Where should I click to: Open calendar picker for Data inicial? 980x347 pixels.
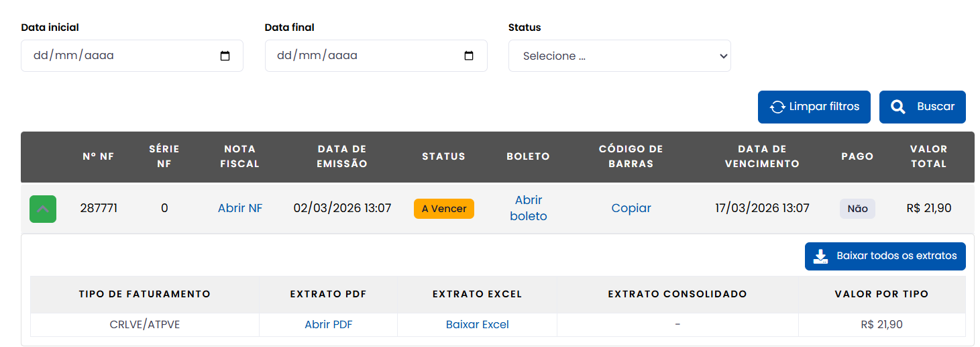click(x=225, y=56)
